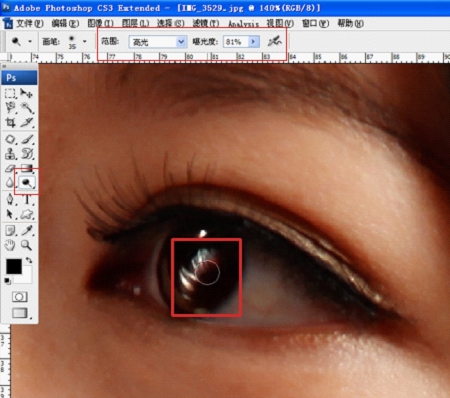
Task: Open the 视图(V) menu
Action: tap(280, 23)
